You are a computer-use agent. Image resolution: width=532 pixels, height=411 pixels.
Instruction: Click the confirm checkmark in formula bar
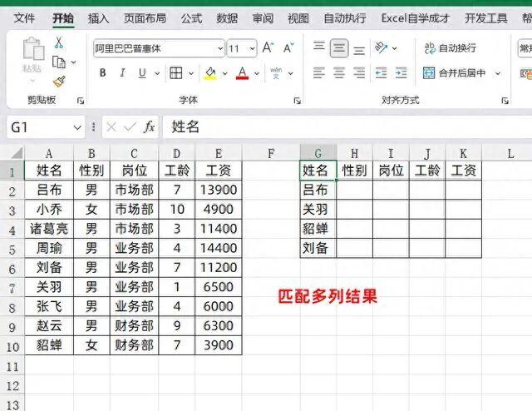tap(130, 127)
